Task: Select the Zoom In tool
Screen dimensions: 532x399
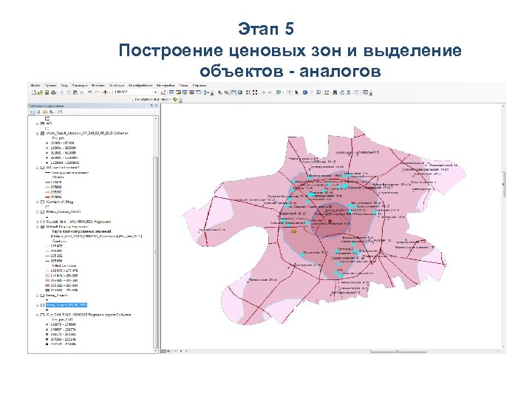Action: coord(219,92)
